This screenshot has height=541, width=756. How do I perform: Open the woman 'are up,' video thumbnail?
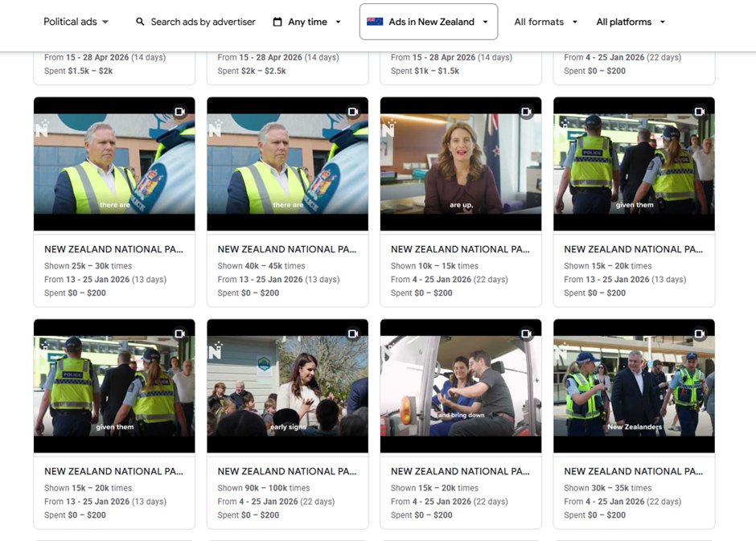(461, 164)
